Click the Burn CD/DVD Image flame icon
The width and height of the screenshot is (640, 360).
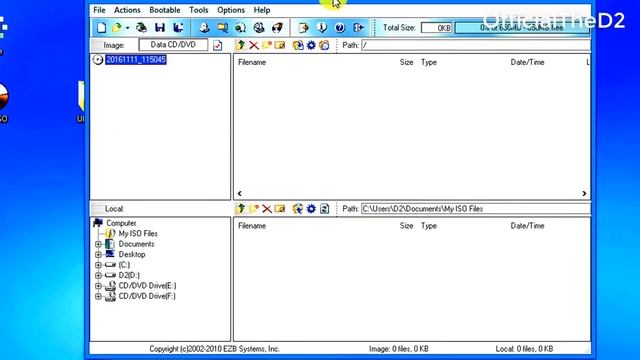[277, 28]
